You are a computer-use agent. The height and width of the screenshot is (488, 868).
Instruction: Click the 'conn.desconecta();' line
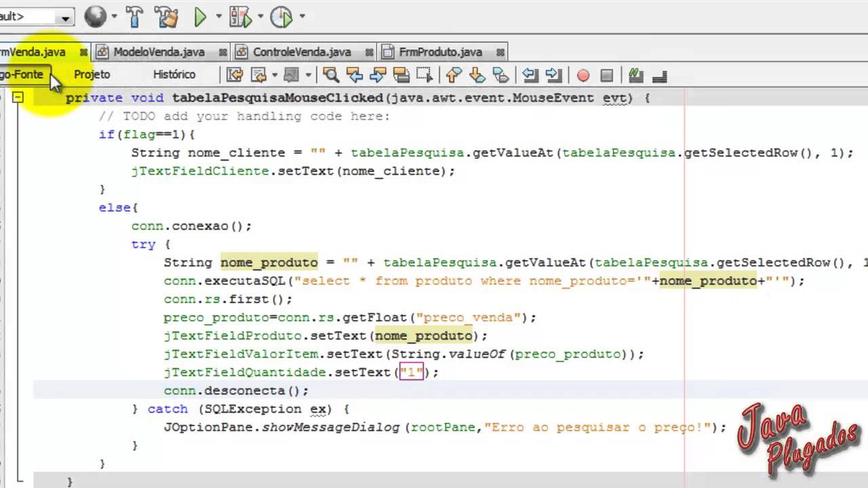pyautogui.click(x=236, y=390)
